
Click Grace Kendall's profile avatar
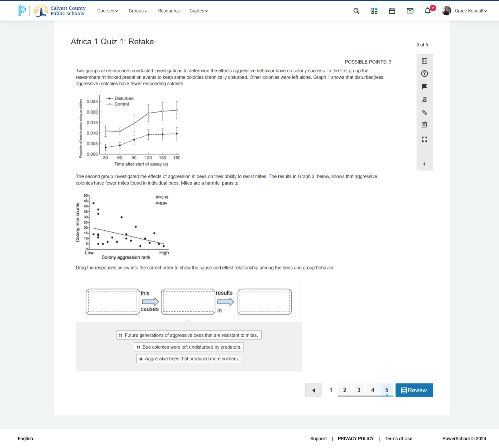[x=446, y=11]
